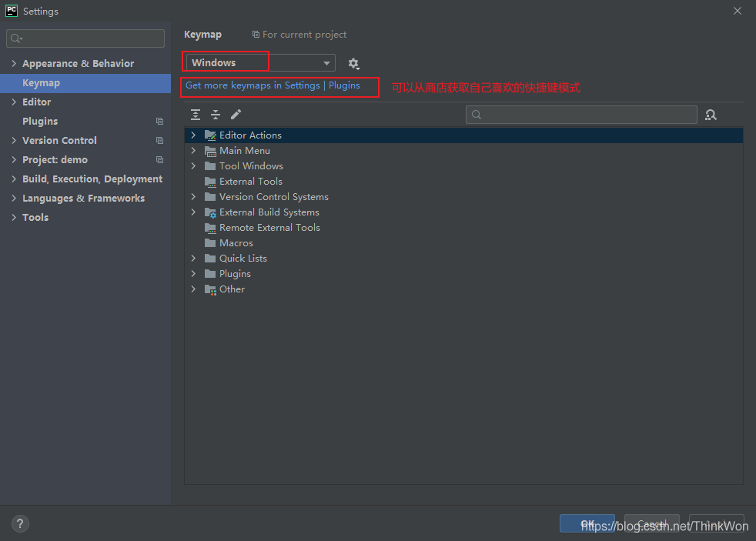Click Get more keymaps in Settings link
Image resolution: width=756 pixels, height=541 pixels.
pos(253,85)
